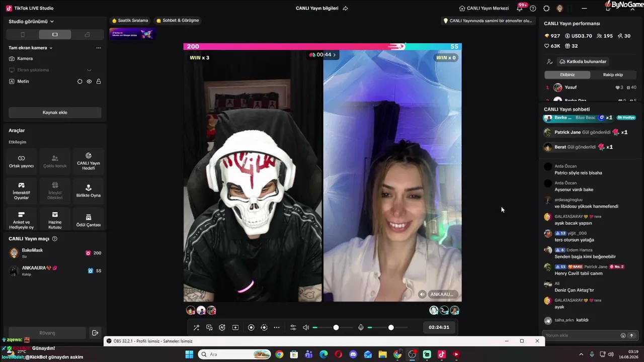644x362 pixels.
Task: Click the Kaynak ekle button
Action: point(55,113)
